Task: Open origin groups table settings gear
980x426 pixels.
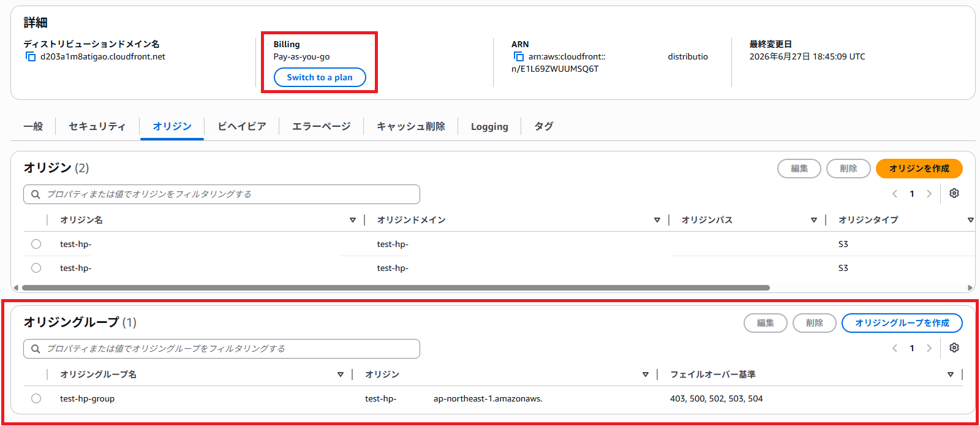Action: click(954, 348)
